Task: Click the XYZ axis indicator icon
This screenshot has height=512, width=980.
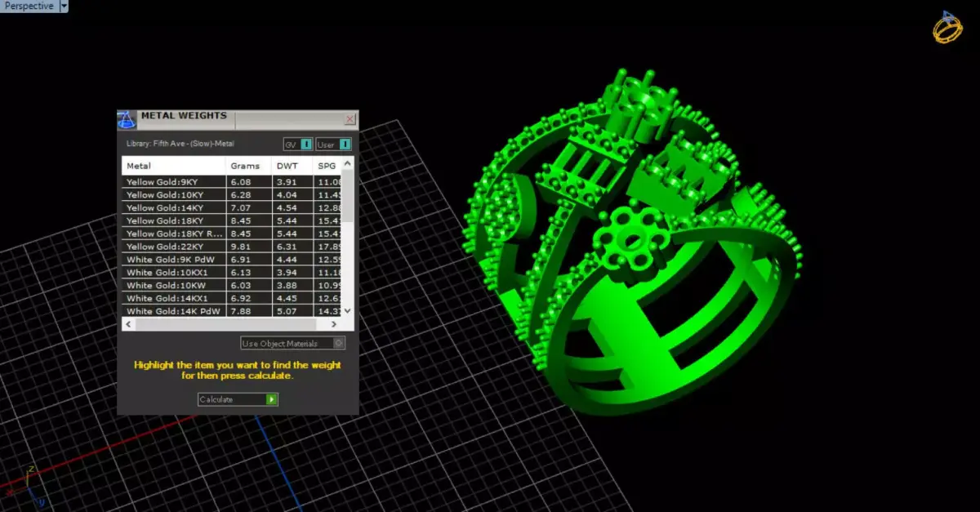Action: [27, 488]
